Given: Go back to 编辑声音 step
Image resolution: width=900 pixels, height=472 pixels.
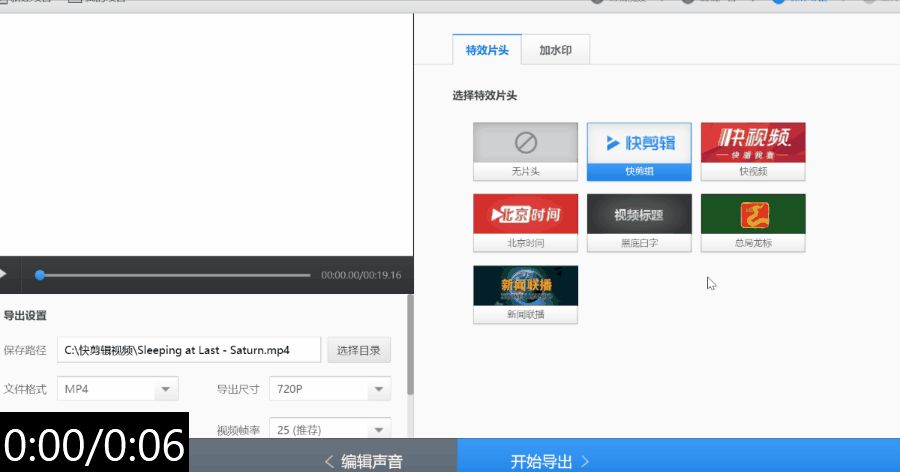Looking at the screenshot, I should pyautogui.click(x=363, y=461).
